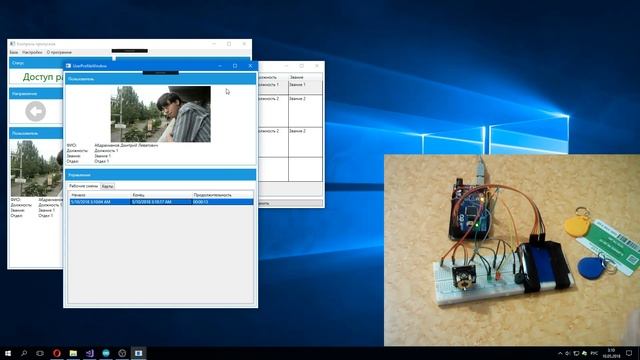Open the База menu in main window

[13, 52]
